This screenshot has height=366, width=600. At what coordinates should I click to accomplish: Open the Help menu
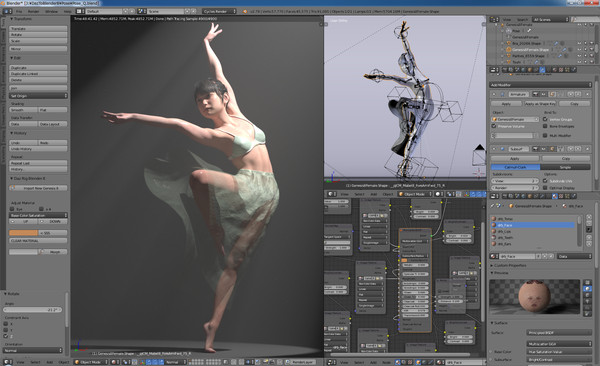click(x=67, y=11)
